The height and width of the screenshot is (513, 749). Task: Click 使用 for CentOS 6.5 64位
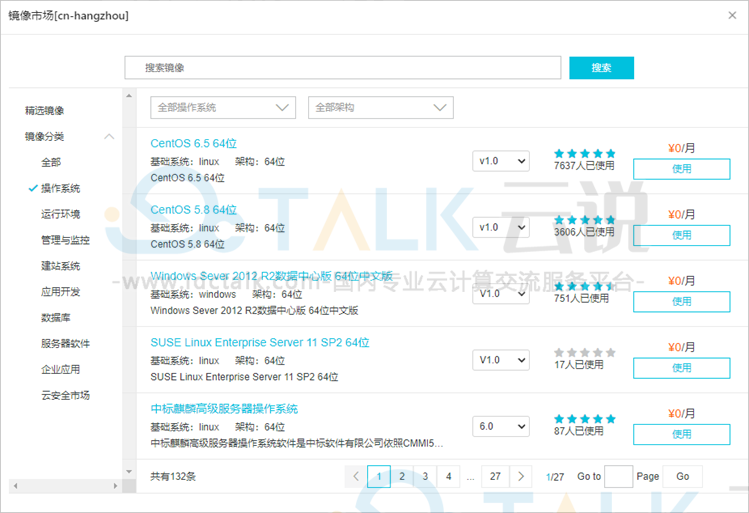682,169
